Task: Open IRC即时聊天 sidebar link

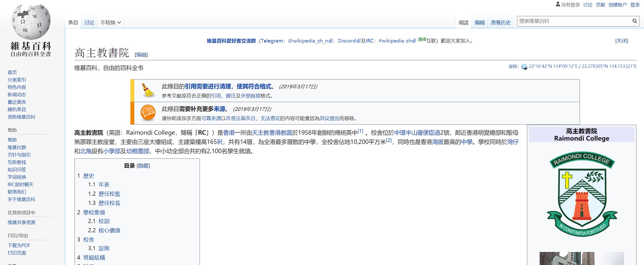Action: 21,185
